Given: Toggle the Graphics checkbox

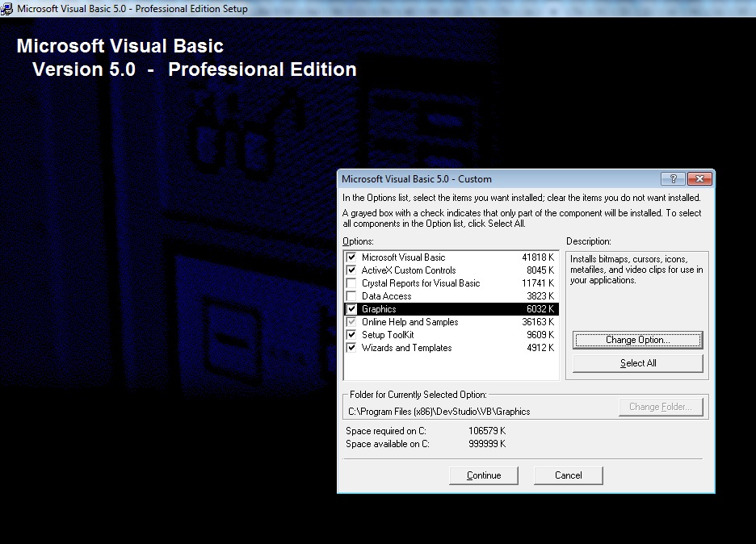Looking at the screenshot, I should (x=351, y=309).
